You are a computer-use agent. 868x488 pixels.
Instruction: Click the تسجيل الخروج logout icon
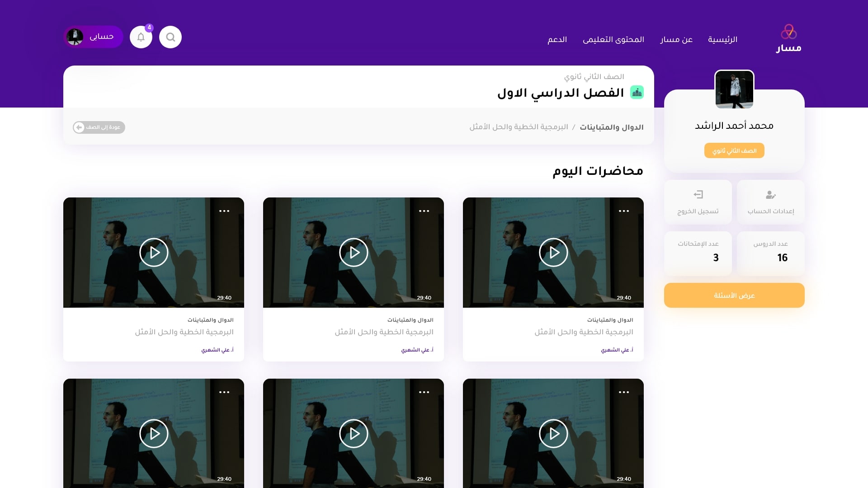698,195
